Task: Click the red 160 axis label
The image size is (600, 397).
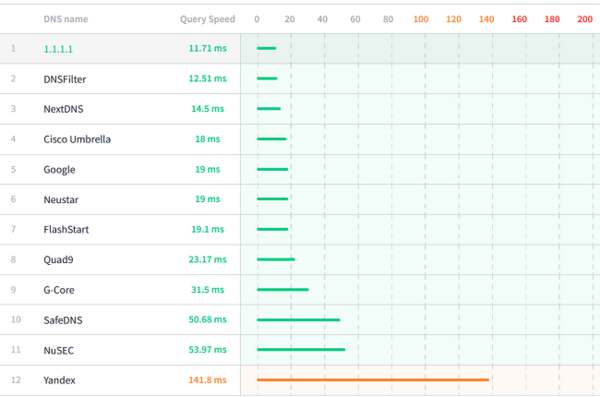Action: coord(520,19)
